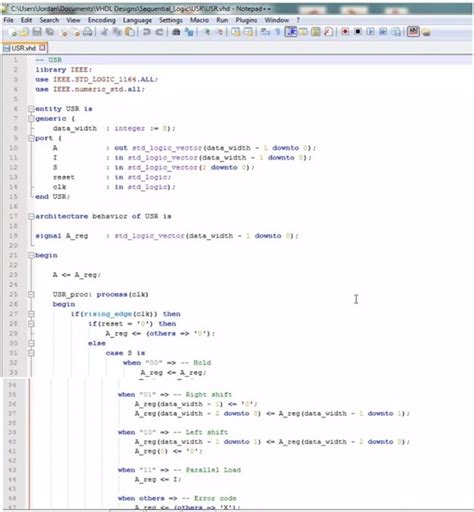Collapse the USR_proc process fold marker
The height and width of the screenshot is (512, 474).
31,294
